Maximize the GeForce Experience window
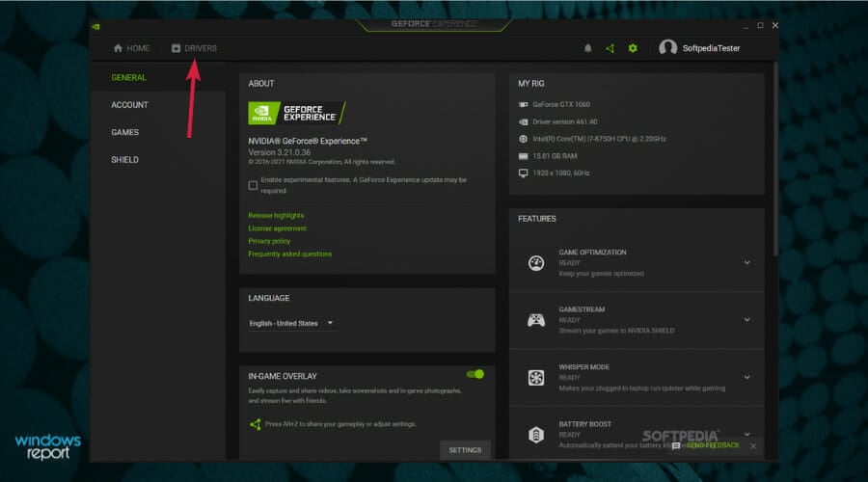 coord(760,25)
